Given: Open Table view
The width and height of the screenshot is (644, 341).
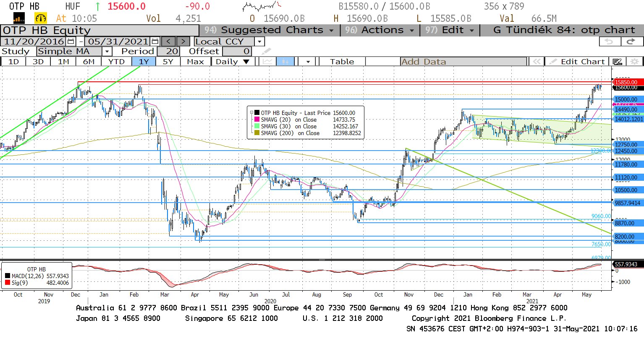Looking at the screenshot, I should tap(342, 62).
